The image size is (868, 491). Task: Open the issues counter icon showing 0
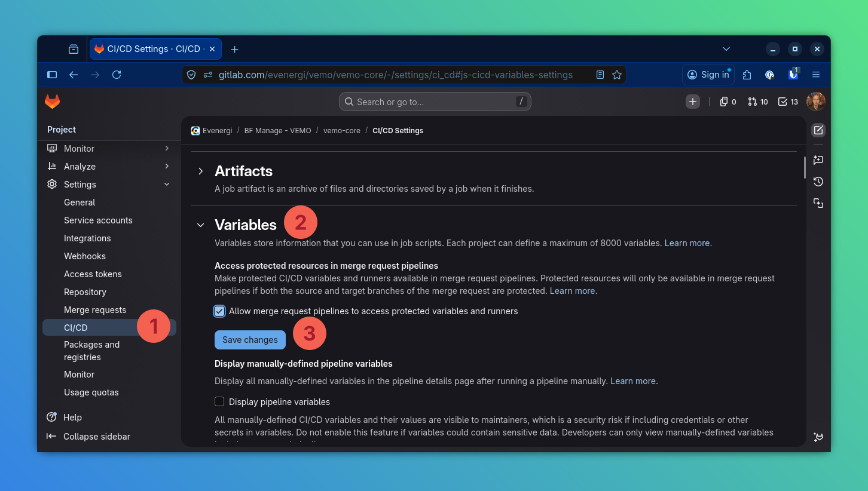point(727,102)
